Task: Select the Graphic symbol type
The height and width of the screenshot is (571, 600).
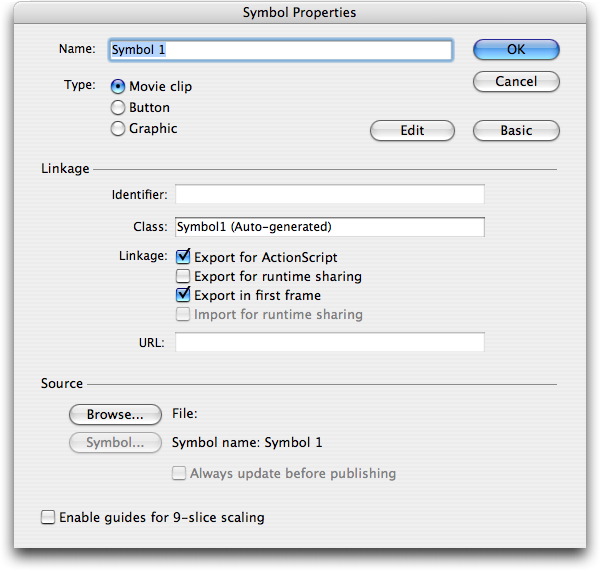Action: coord(118,128)
